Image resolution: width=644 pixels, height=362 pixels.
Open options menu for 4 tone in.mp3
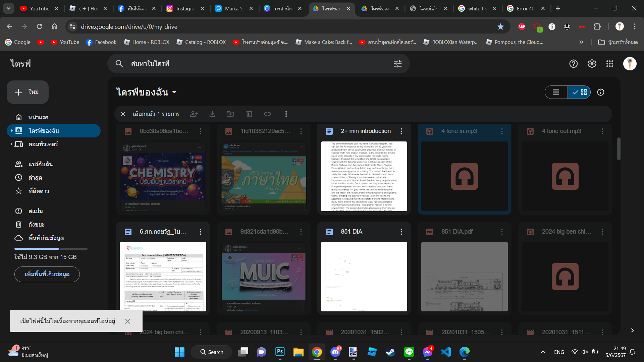[502, 131]
